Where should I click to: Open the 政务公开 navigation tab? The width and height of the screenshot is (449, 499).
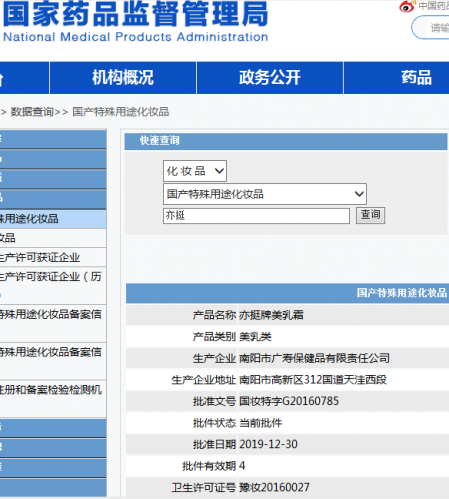[x=270, y=78]
